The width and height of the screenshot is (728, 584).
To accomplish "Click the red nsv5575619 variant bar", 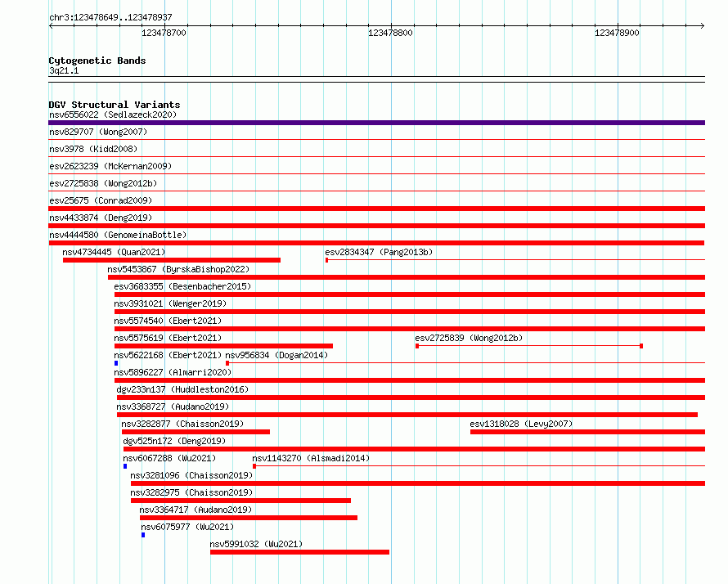I will tap(223, 346).
